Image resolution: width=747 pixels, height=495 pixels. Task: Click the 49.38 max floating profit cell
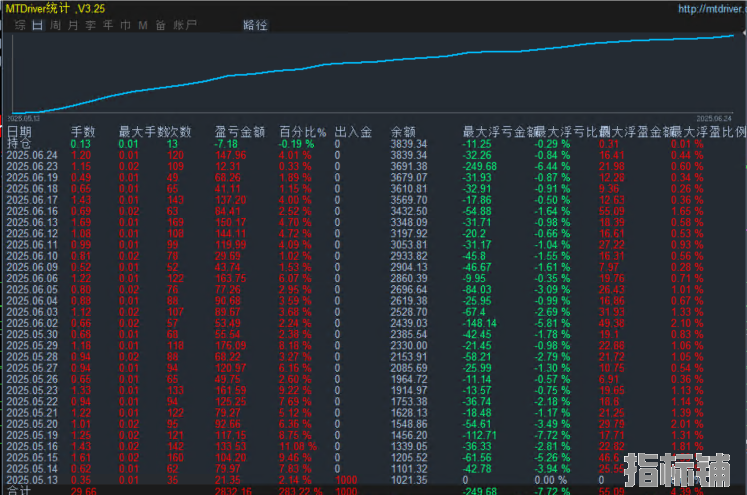(611, 323)
